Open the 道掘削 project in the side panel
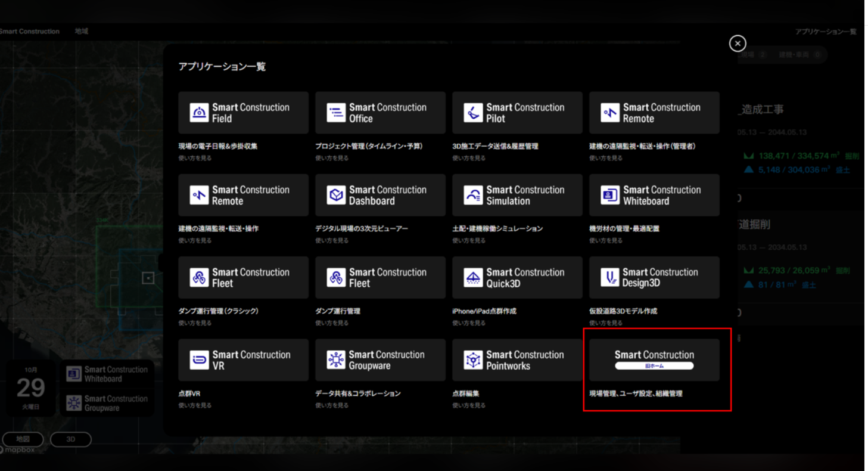 pos(755,224)
